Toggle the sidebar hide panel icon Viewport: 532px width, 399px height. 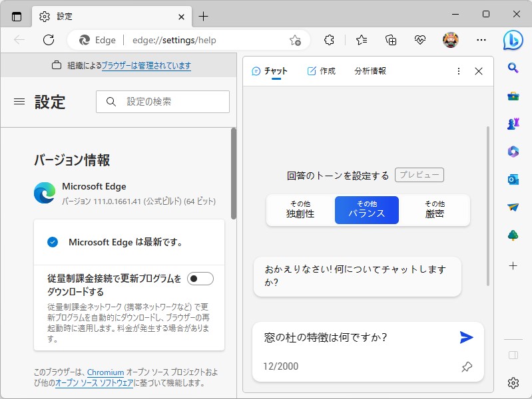click(513, 355)
